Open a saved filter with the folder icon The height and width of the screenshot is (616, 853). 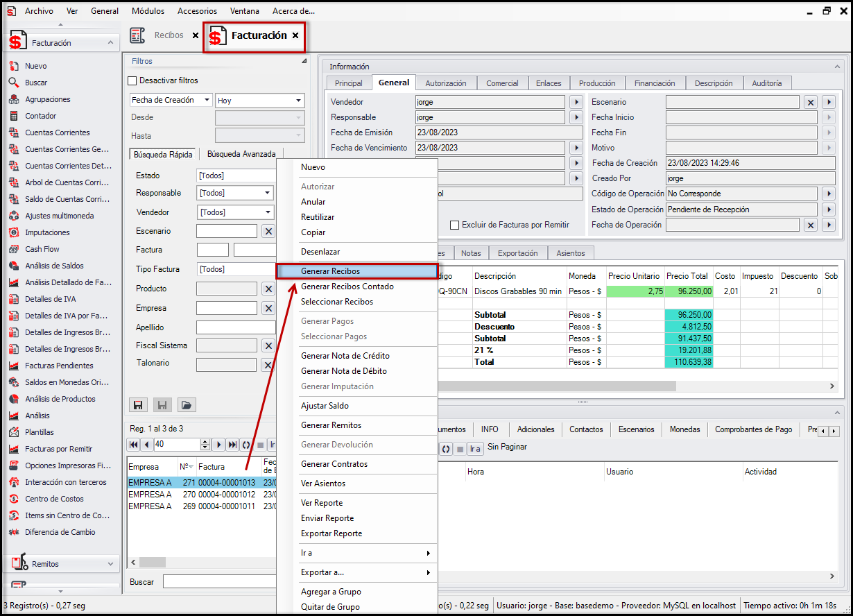(185, 404)
